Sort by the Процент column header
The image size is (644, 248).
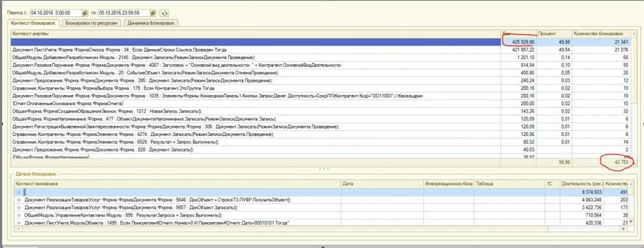click(x=554, y=34)
